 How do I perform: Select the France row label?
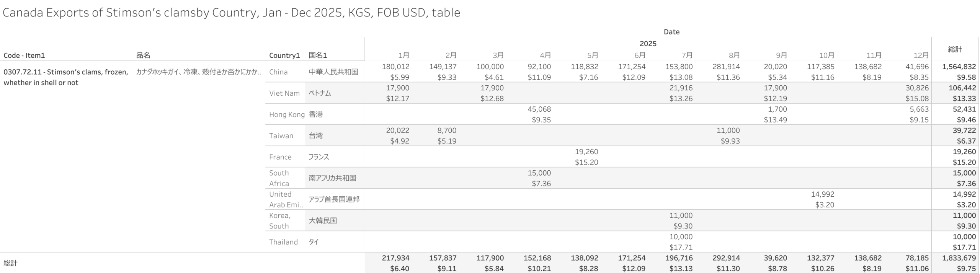click(x=280, y=157)
